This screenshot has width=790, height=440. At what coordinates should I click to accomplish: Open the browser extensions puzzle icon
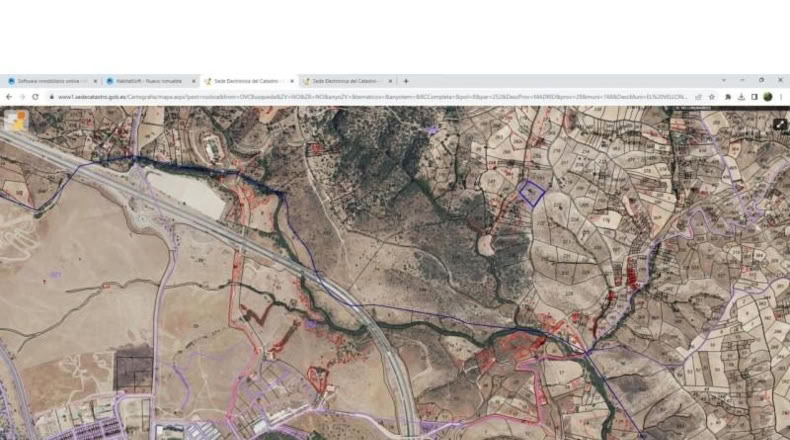pos(728,97)
